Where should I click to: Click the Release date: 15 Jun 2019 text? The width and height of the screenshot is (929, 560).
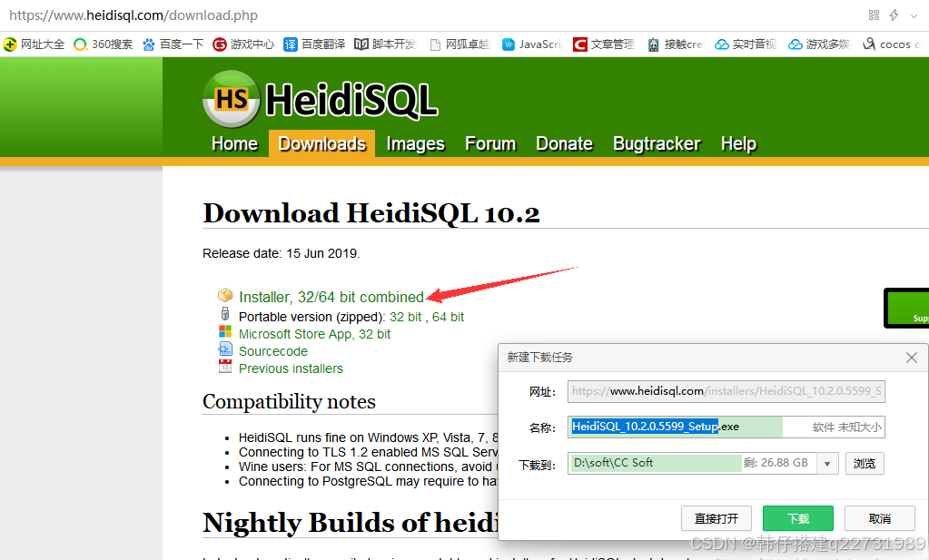(x=281, y=253)
